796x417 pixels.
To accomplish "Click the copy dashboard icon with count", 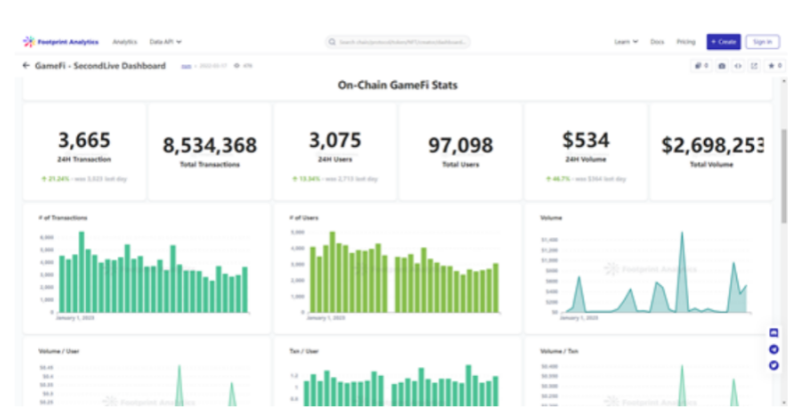I will pyautogui.click(x=702, y=66).
